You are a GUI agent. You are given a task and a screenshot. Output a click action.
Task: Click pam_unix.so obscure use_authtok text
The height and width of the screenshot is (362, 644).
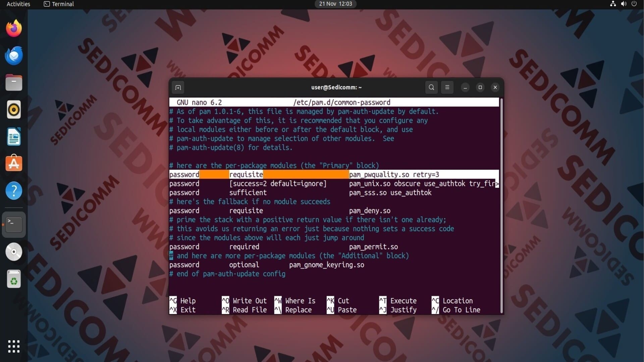point(408,184)
